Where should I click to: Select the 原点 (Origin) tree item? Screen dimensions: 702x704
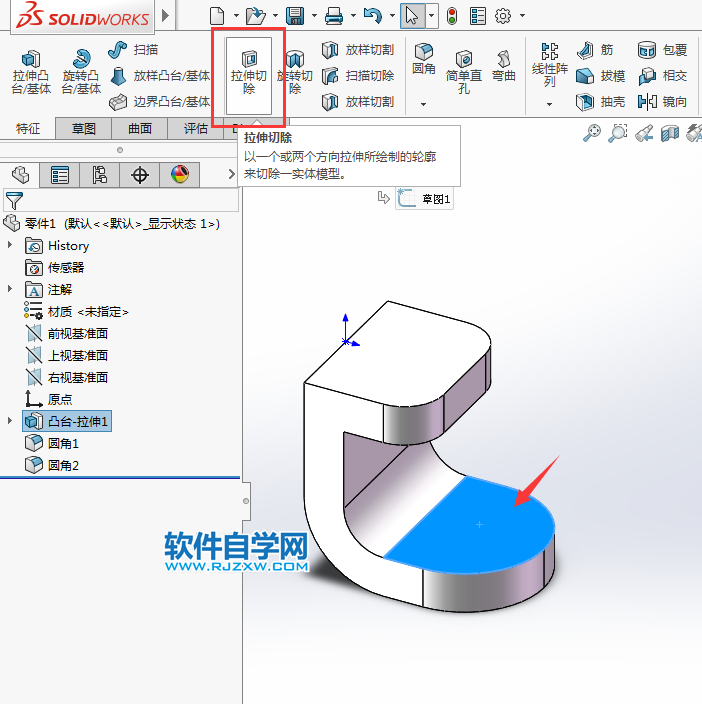[x=48, y=399]
